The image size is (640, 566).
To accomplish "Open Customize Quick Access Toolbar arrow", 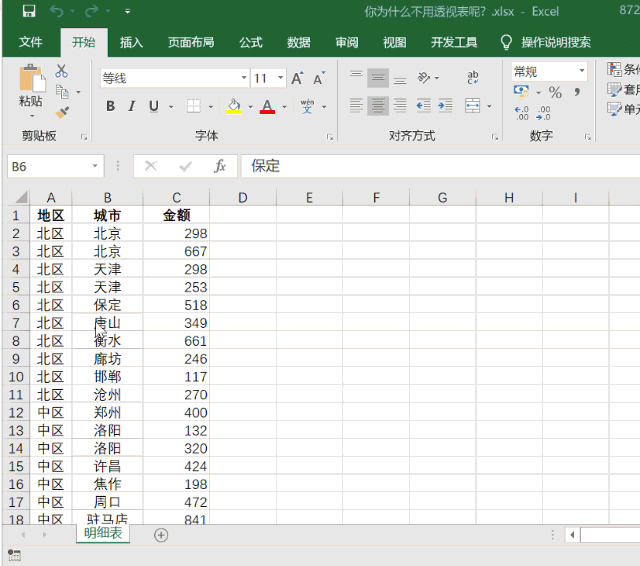I will 128,11.
